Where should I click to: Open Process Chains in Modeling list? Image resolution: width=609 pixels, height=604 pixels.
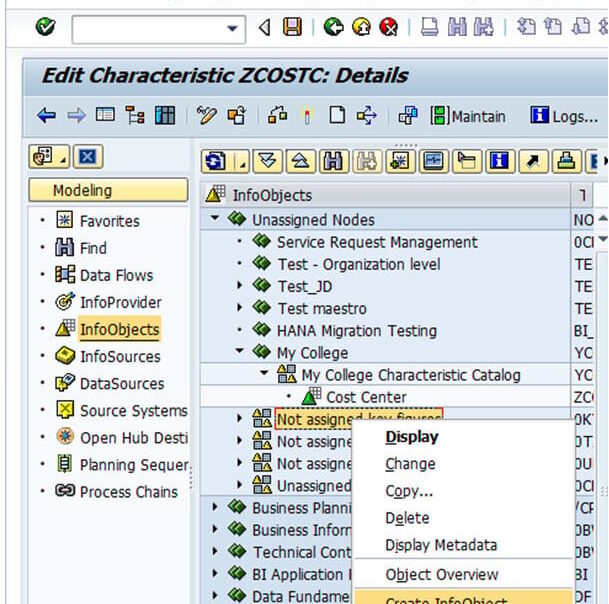pos(129,492)
